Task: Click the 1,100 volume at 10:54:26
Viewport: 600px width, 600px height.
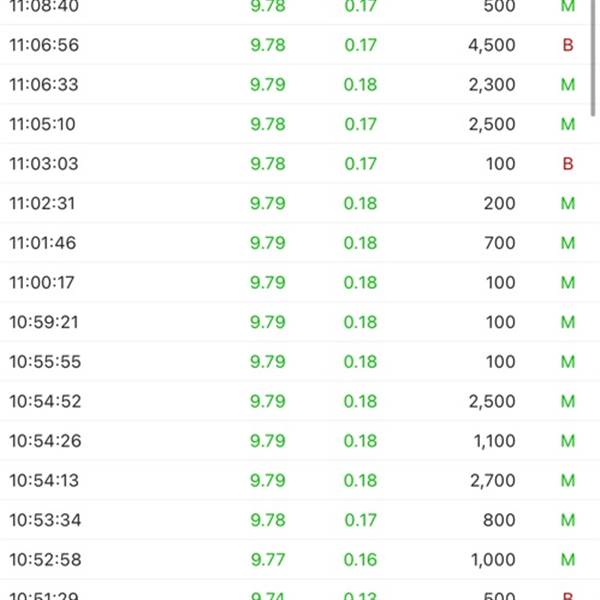Action: (x=494, y=441)
